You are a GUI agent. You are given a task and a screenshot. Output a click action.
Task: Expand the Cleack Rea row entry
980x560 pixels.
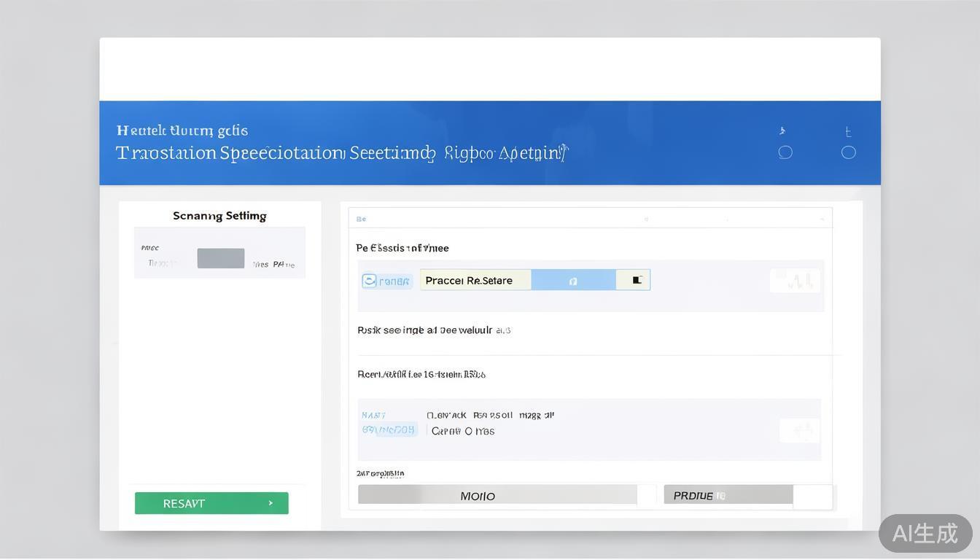point(490,416)
